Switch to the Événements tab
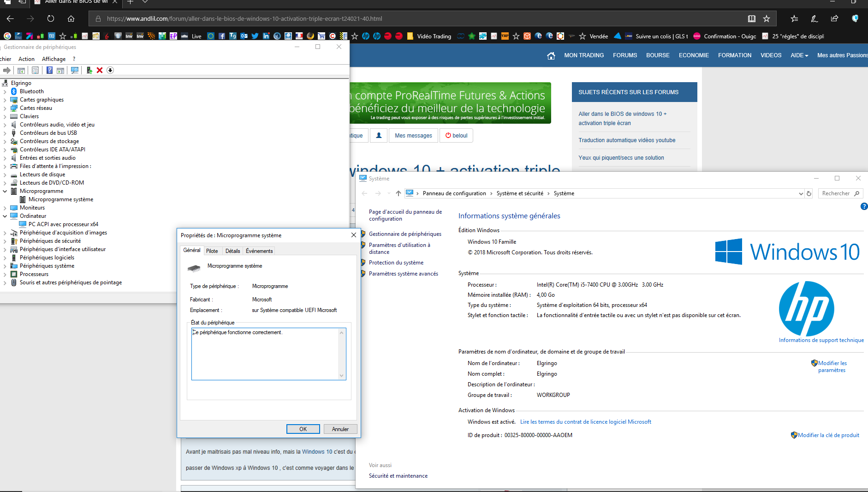This screenshot has height=492, width=868. coord(259,251)
